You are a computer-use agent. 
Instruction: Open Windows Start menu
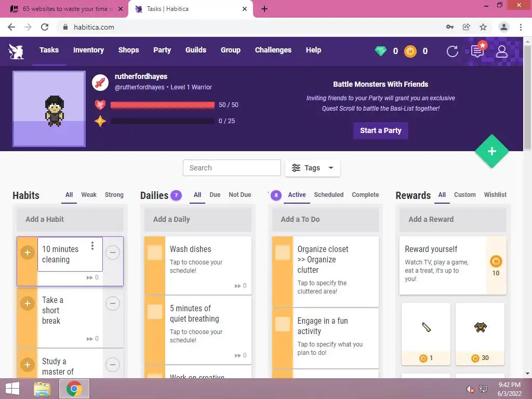coord(12,389)
